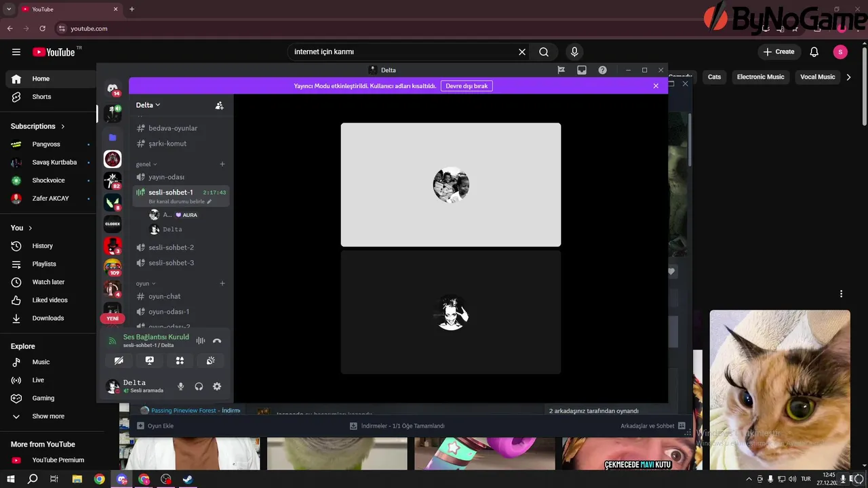
Task: Open the edit pencil next to kanal durumu
Action: pos(209,201)
